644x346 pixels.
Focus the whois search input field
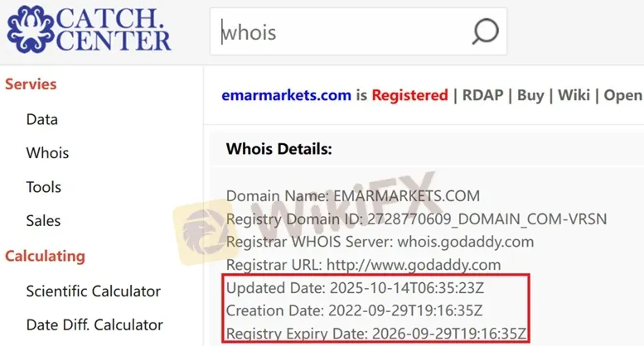pos(358,31)
